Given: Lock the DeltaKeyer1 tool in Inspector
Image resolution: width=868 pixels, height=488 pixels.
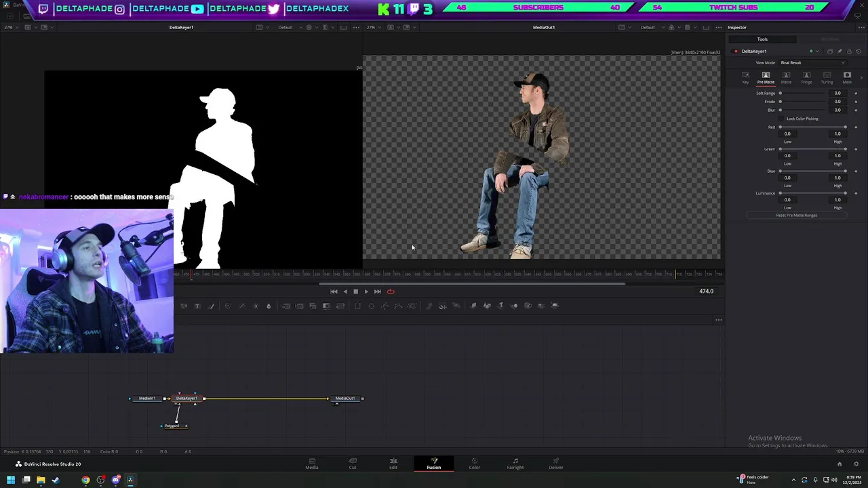Looking at the screenshot, I should click(849, 52).
